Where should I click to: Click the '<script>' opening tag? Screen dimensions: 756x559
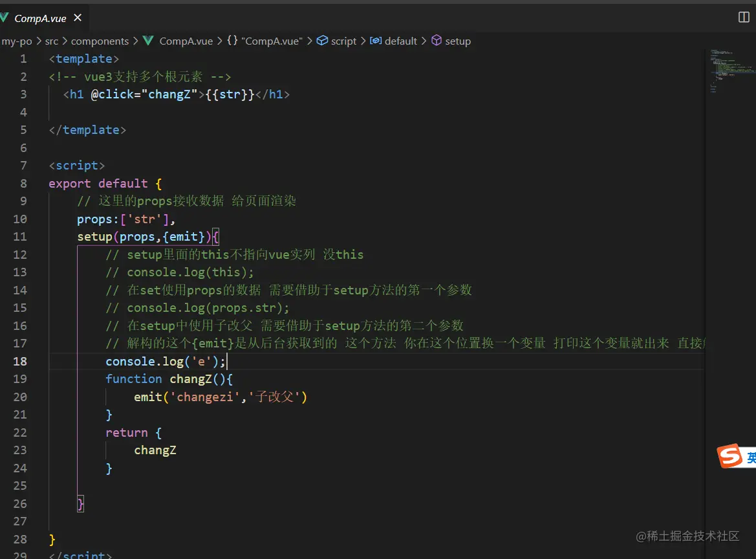[77, 166]
